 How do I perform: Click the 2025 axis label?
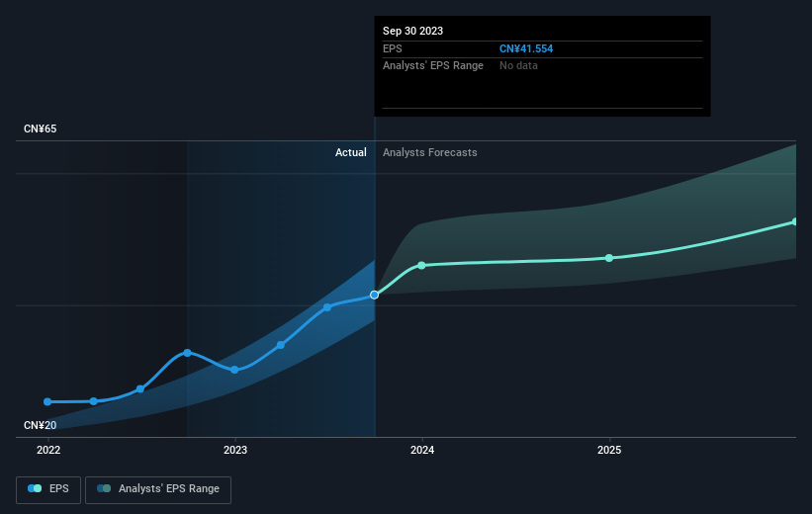609,451
